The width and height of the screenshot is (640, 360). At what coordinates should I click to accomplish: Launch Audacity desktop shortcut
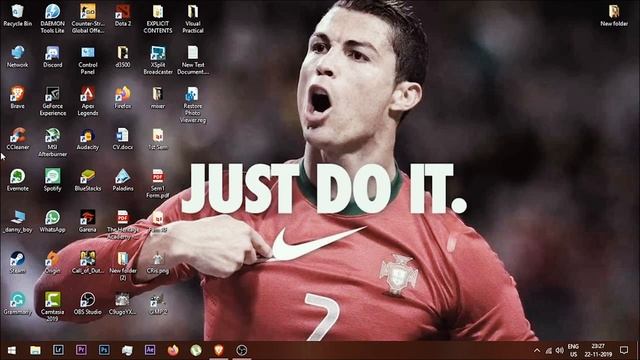click(88, 139)
